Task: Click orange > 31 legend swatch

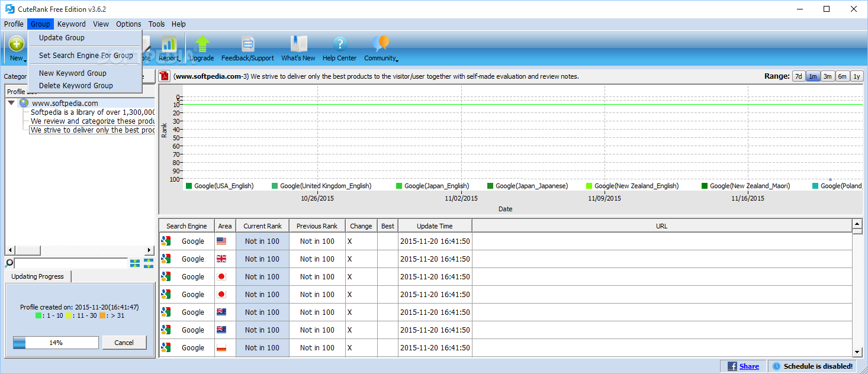Action: [x=102, y=316]
